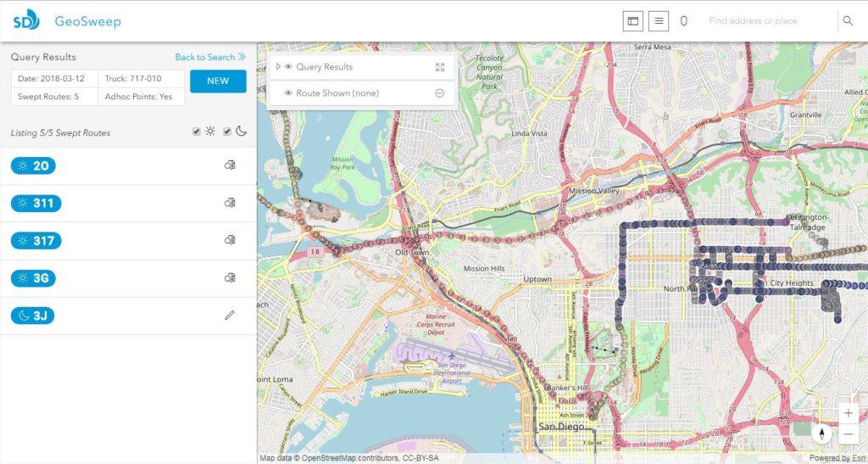Toggle the nighttime routes checkbox

pyautogui.click(x=227, y=131)
